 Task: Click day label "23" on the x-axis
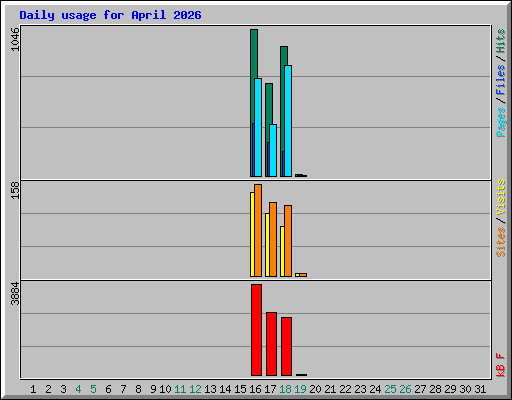(x=360, y=389)
